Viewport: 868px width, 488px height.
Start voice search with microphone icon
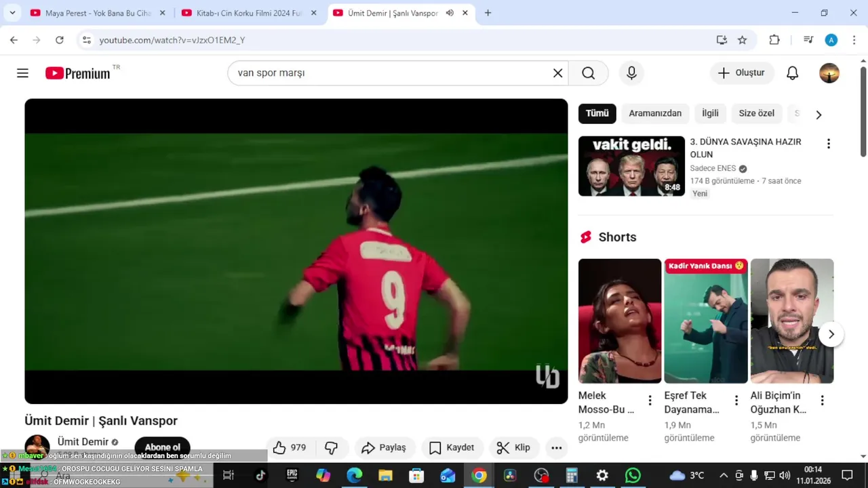click(x=631, y=73)
